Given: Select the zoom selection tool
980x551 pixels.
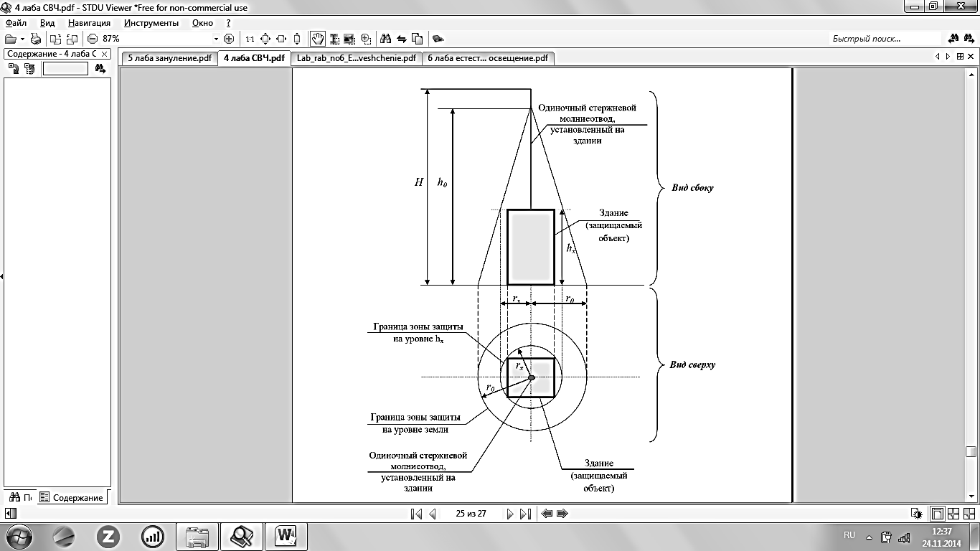Looking at the screenshot, I should tap(366, 39).
